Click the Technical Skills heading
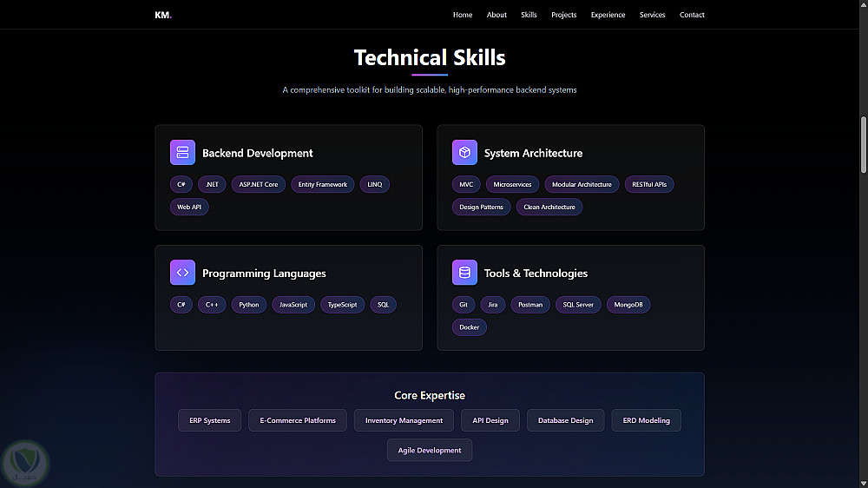The width and height of the screenshot is (868, 488). (x=430, y=57)
